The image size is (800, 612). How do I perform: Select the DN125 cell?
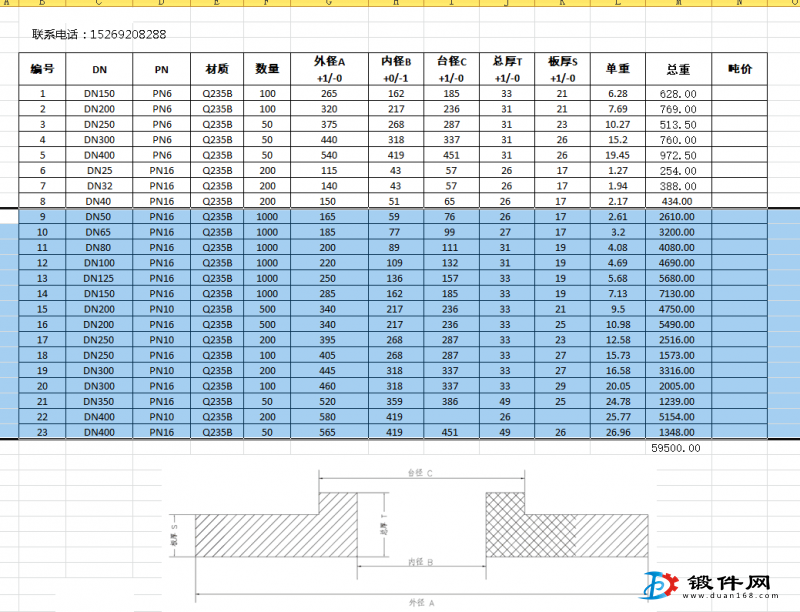[x=100, y=278]
